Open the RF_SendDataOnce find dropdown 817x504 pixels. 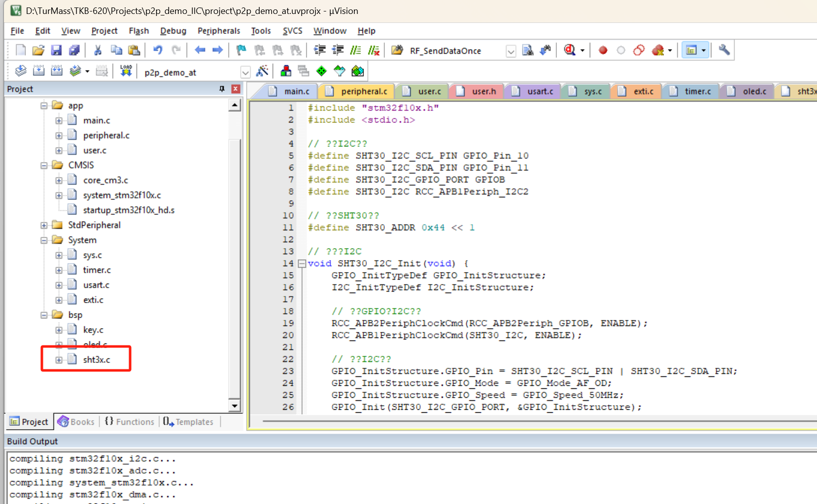point(511,51)
